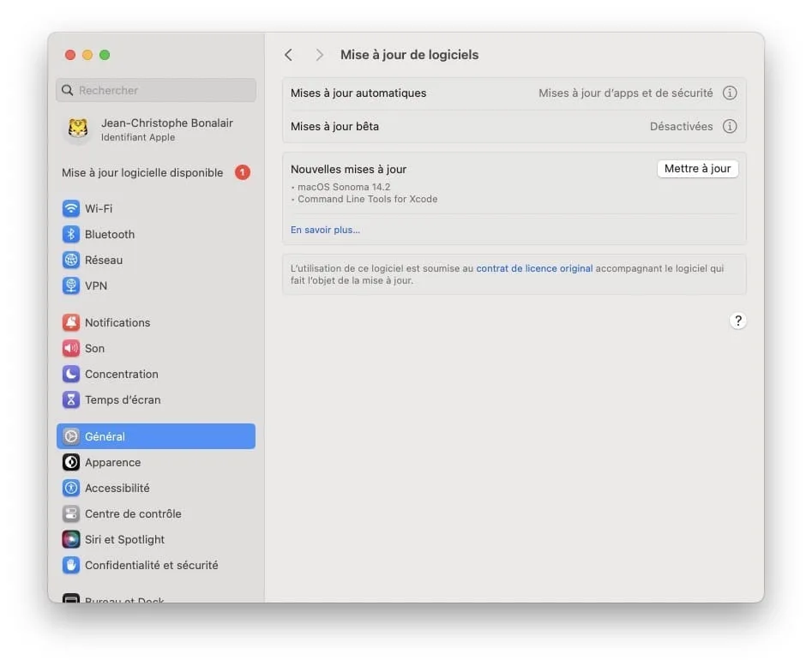
Task: Select the Concentration moon icon
Action: (70, 374)
